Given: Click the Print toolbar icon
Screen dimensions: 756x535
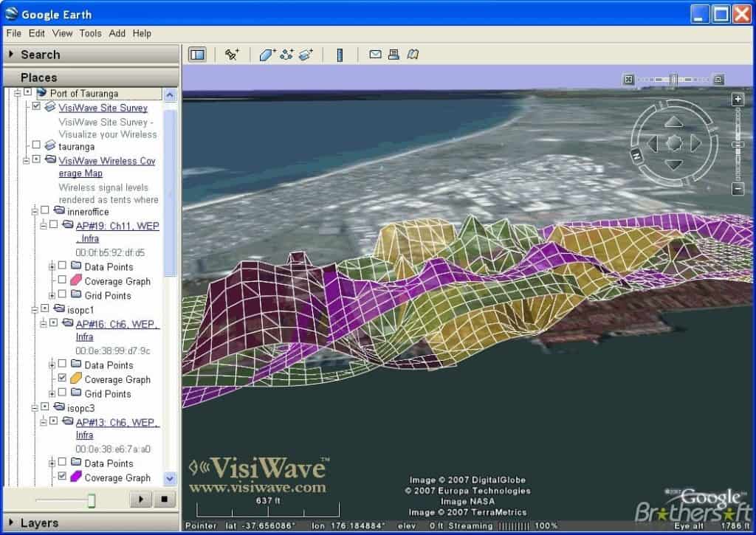Looking at the screenshot, I should tap(394, 55).
